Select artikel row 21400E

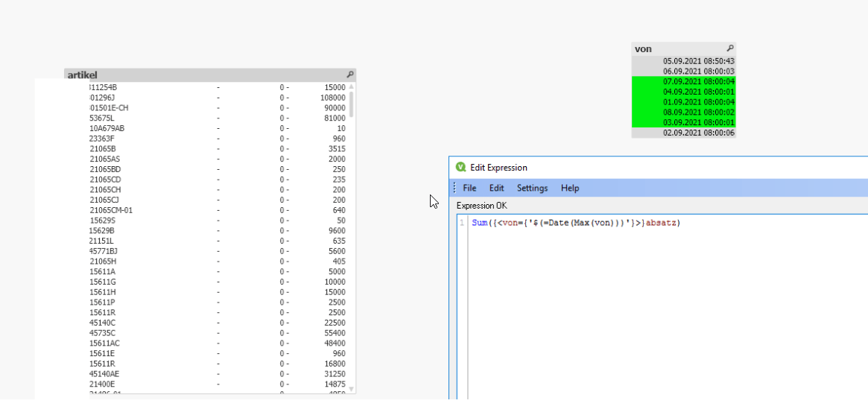coord(218,384)
